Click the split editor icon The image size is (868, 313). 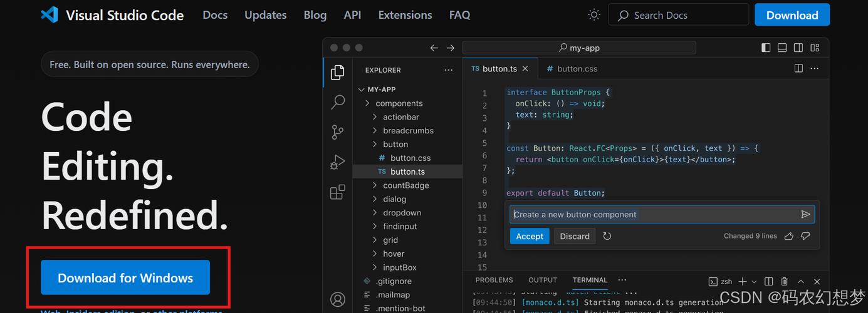[x=798, y=68]
